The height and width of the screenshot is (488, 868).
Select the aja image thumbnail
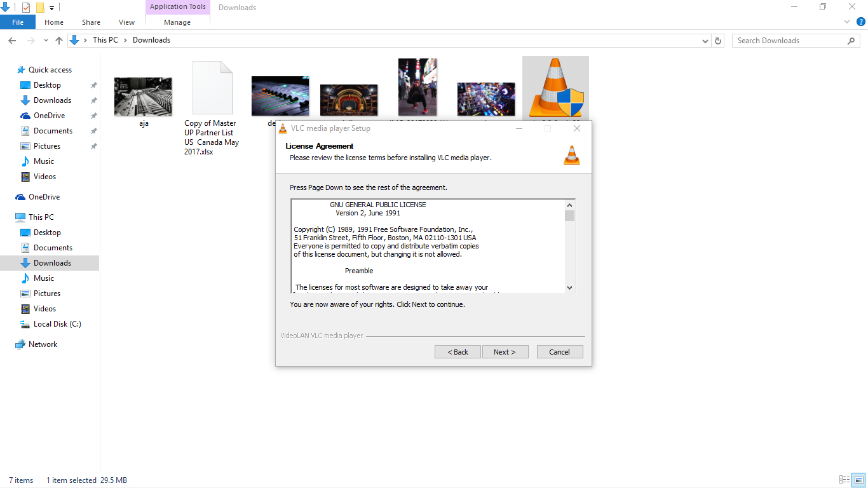[143, 97]
